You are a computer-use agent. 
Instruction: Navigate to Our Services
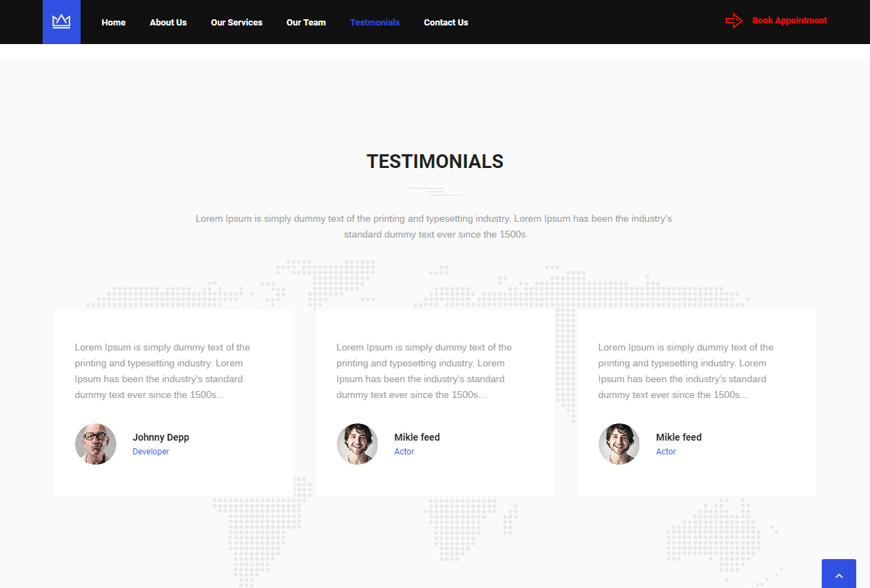236,23
